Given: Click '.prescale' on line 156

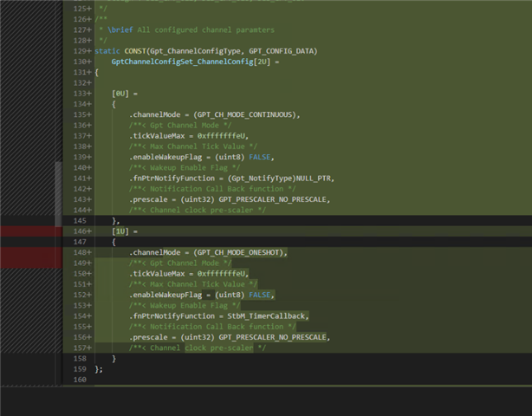Looking at the screenshot, I should coord(148,337).
